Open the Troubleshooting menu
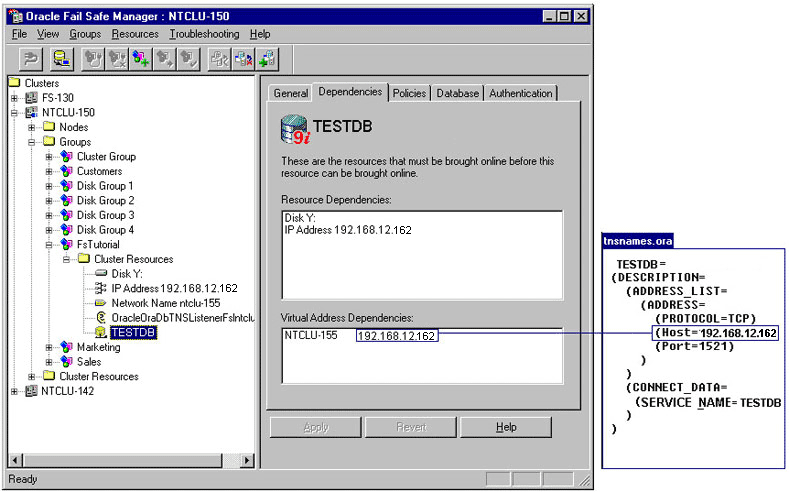Viewport: 789px width, 492px height. click(x=204, y=34)
